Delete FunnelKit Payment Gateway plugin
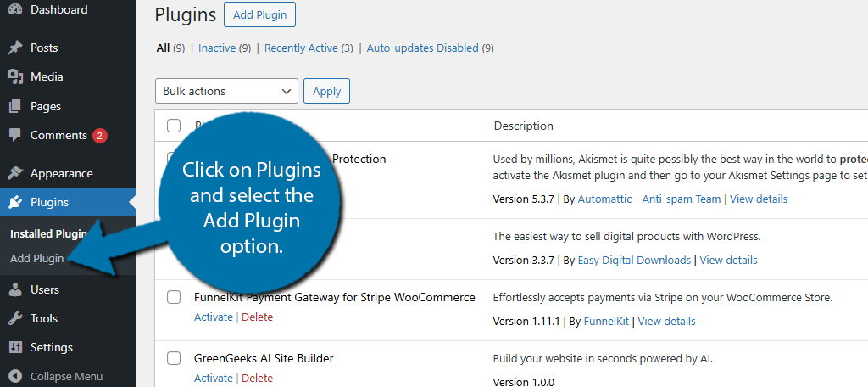The height and width of the screenshot is (387, 868). (258, 317)
